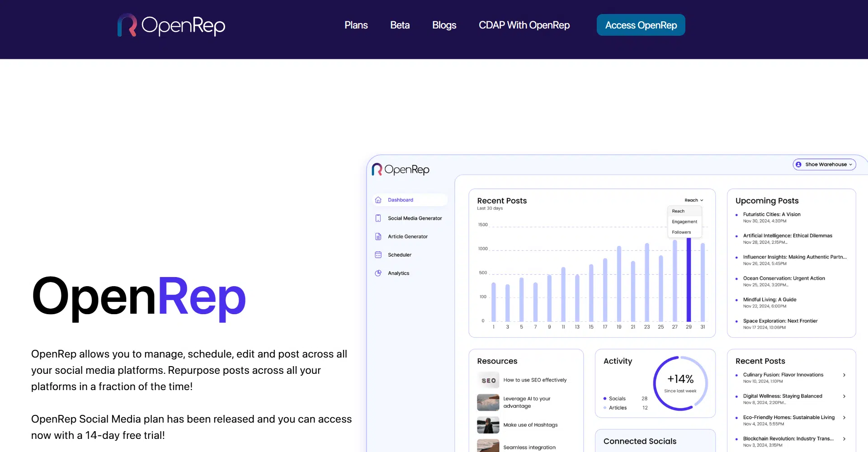868x452 pixels.
Task: Click the Article Generator document icon
Action: [378, 236]
